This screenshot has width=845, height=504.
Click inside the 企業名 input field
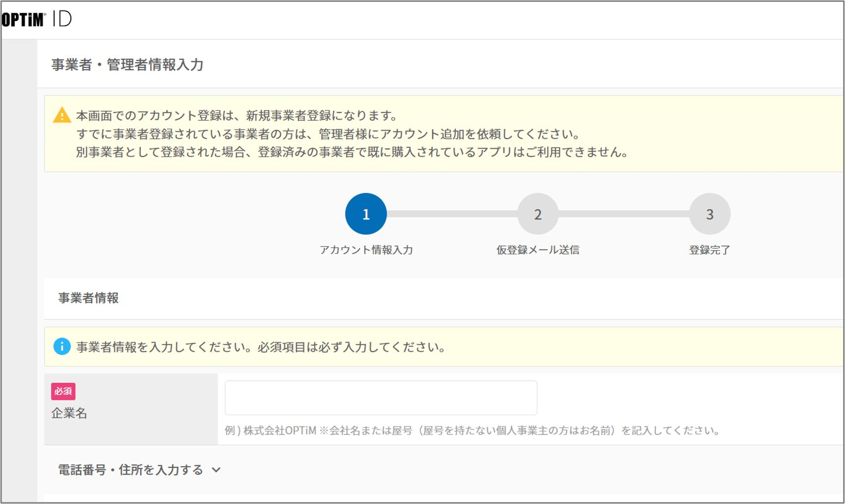point(380,398)
